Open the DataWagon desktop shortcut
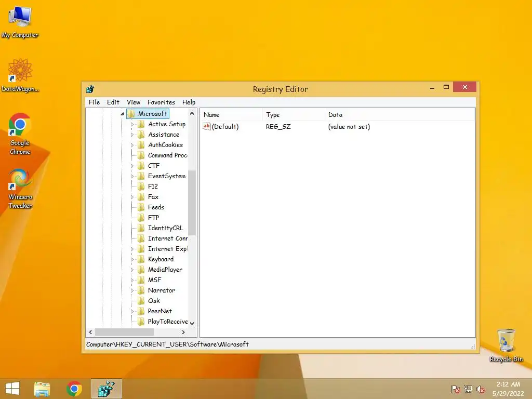The height and width of the screenshot is (399, 532). point(20,75)
